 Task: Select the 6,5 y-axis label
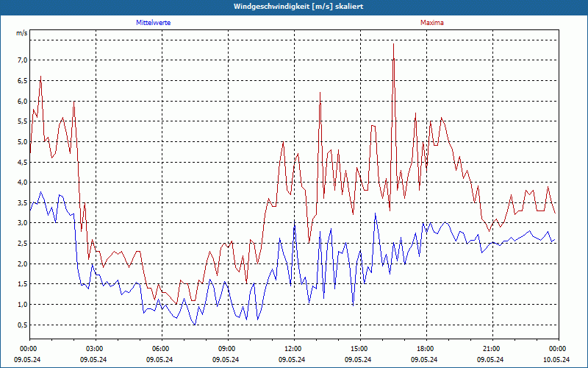(x=23, y=81)
